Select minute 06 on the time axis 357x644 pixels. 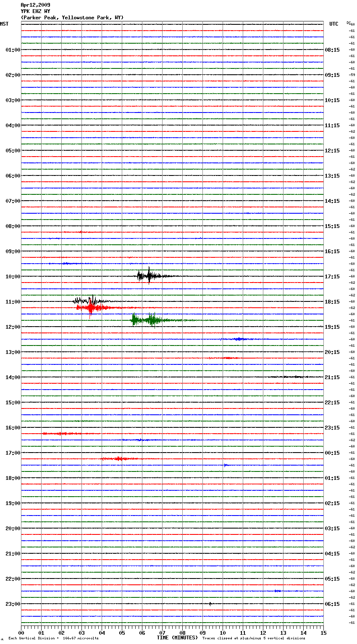[x=142, y=633]
